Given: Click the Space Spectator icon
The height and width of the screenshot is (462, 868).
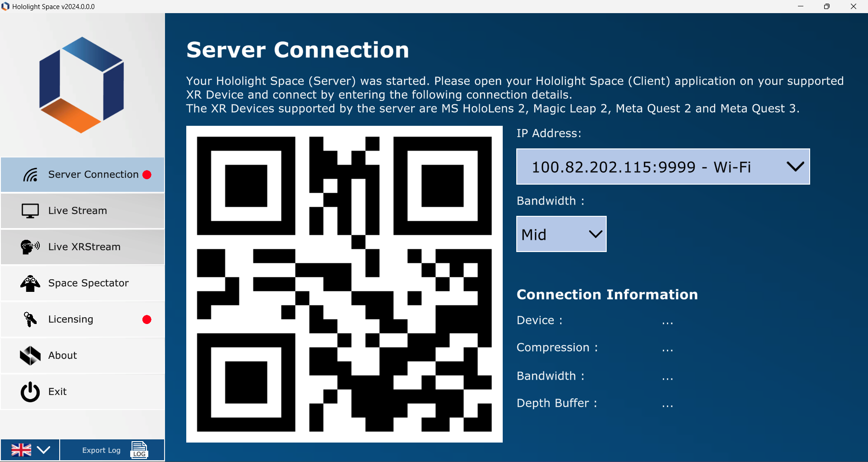Looking at the screenshot, I should coord(30,283).
